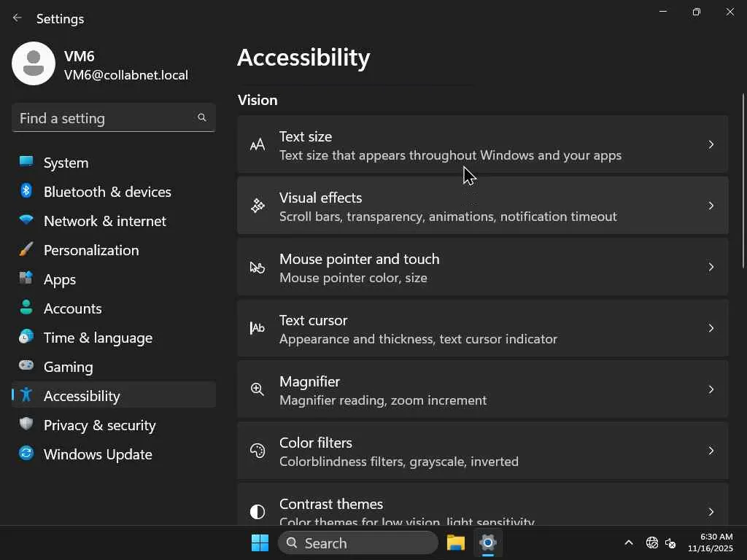
Task: Click the Text size AA icon
Action: [258, 144]
